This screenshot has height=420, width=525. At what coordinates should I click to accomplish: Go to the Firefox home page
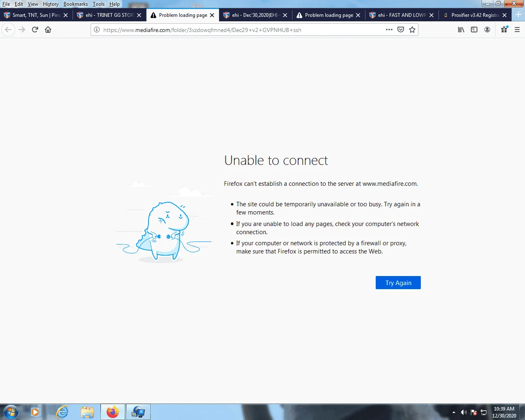tap(48, 30)
